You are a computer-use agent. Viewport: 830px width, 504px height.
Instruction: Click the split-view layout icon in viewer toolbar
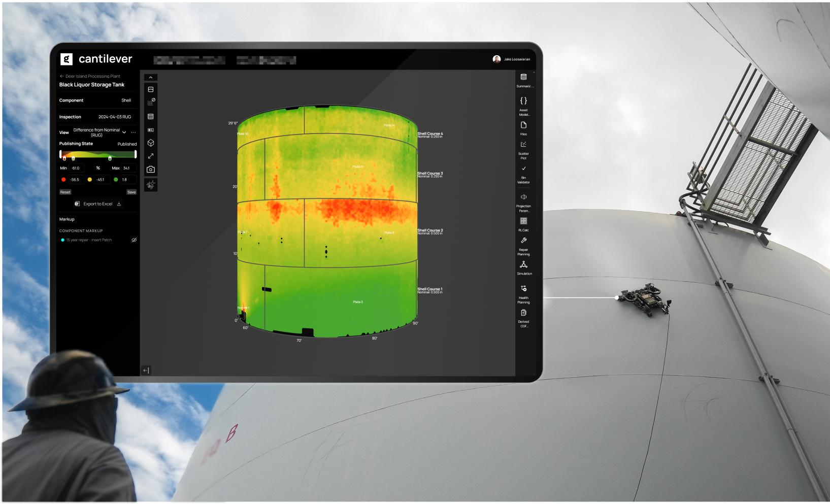click(151, 89)
